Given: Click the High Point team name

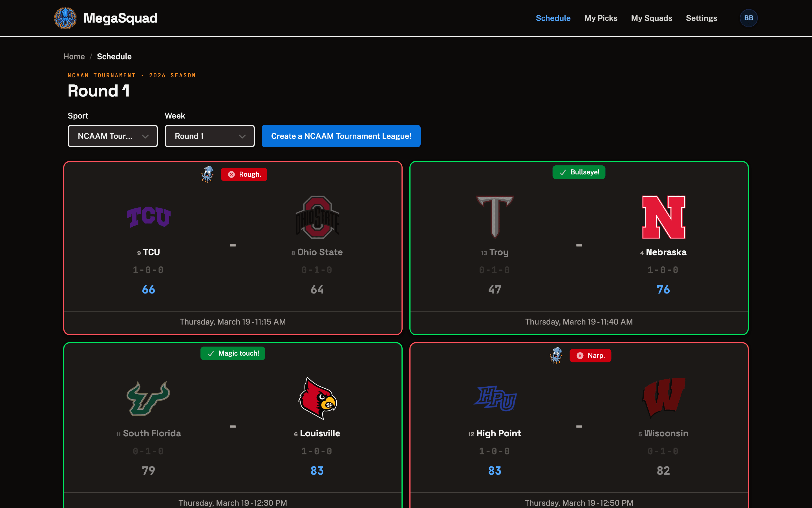Looking at the screenshot, I should 498,433.
